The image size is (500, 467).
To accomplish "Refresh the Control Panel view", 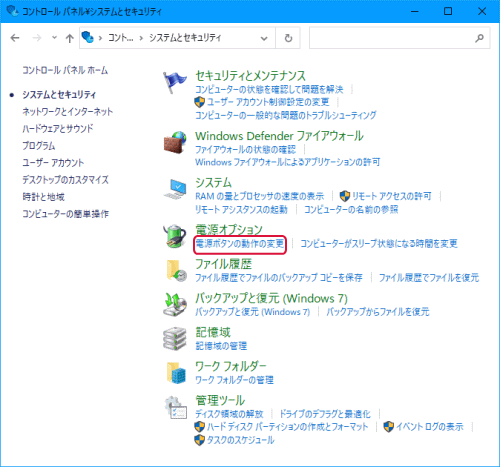I will coord(288,38).
